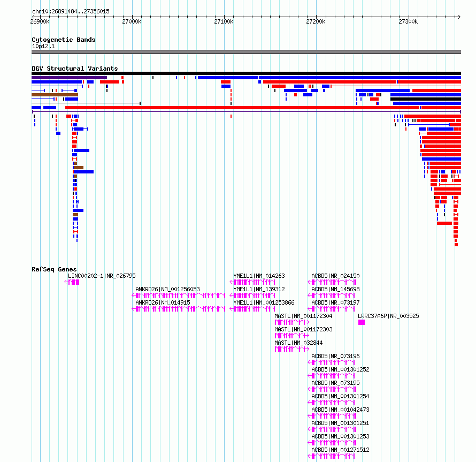
Task: Click the ANKRD26|NM_001256053 label
Action: tap(167, 289)
